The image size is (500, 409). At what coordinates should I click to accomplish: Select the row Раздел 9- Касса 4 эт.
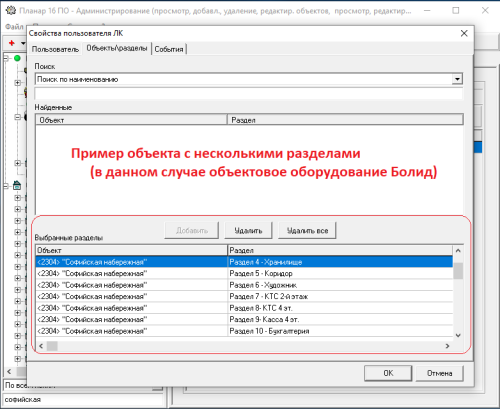244,319
